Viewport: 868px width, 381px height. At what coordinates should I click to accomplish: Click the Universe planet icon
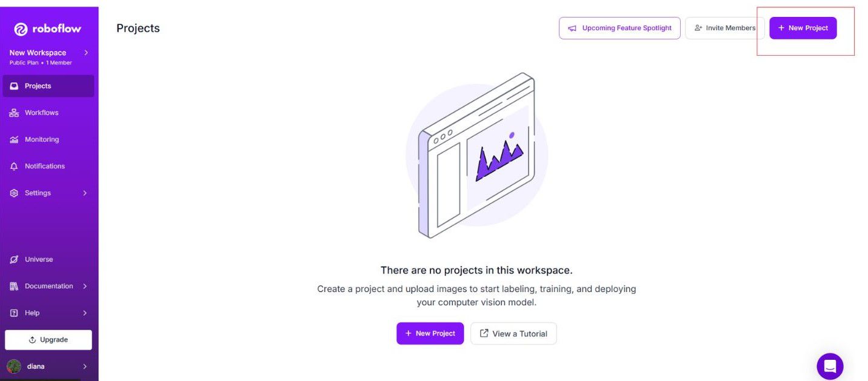pos(14,259)
